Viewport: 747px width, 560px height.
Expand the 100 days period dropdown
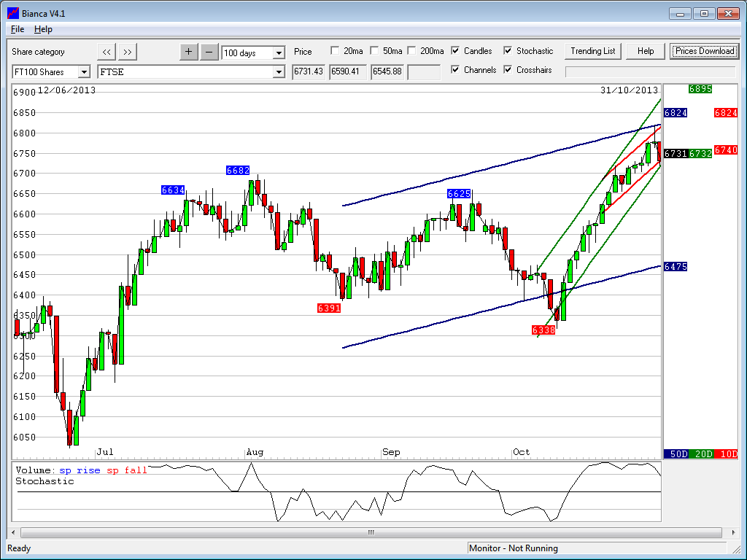click(279, 53)
